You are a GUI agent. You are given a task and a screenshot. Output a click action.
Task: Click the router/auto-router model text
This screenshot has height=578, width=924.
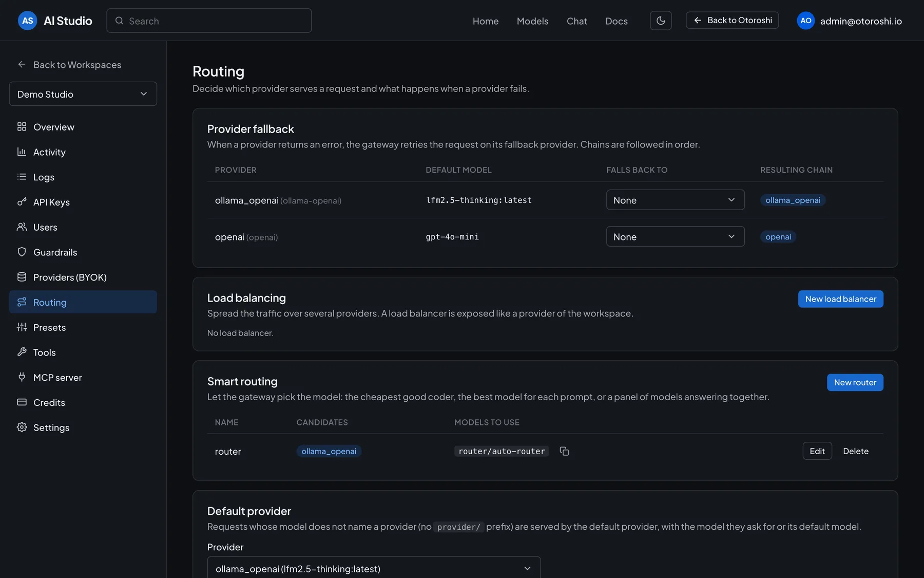(502, 451)
